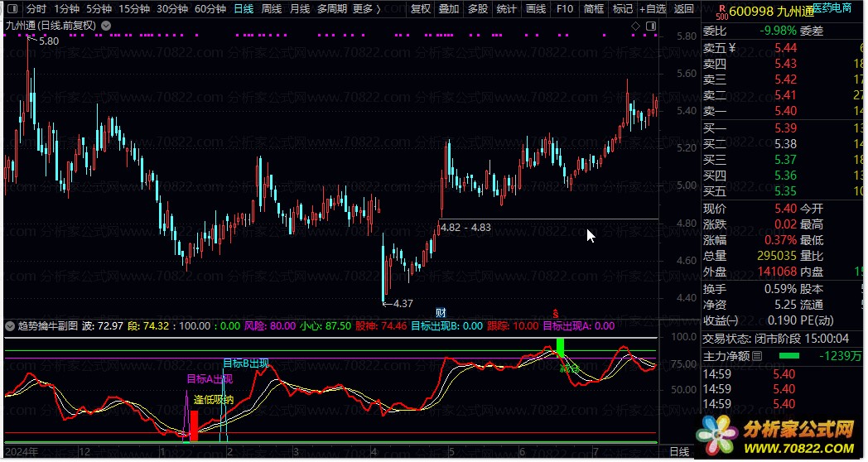Image resolution: width=868 pixels, height=462 pixels.
Task: Open the 医药电商 sector link
Action: pos(832,7)
